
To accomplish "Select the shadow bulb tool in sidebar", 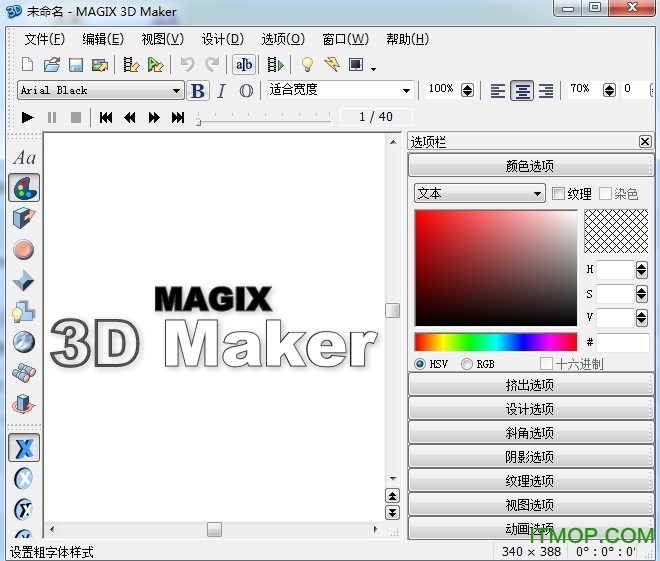I will [x=23, y=311].
